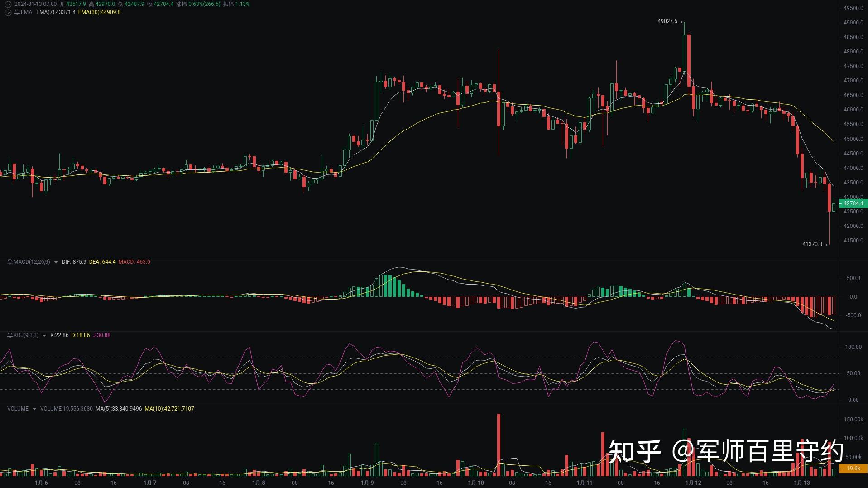Viewport: 868px width, 488px height.
Task: Click the 42487.9 low price value
Action: (134, 4)
